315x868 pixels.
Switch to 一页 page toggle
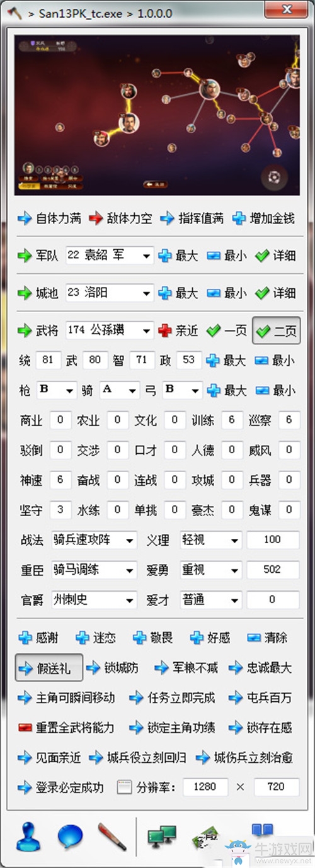click(227, 330)
